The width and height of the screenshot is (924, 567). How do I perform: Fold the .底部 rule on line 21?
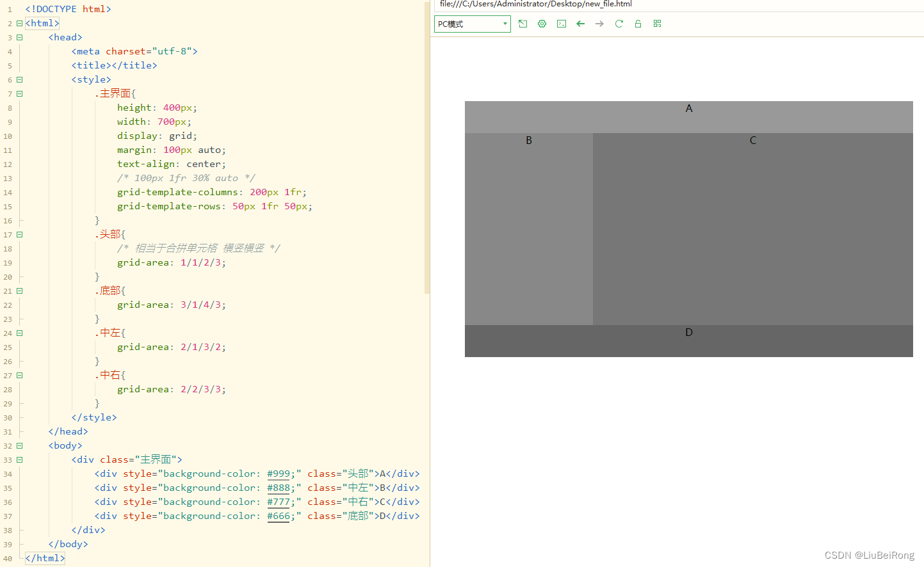(x=19, y=291)
